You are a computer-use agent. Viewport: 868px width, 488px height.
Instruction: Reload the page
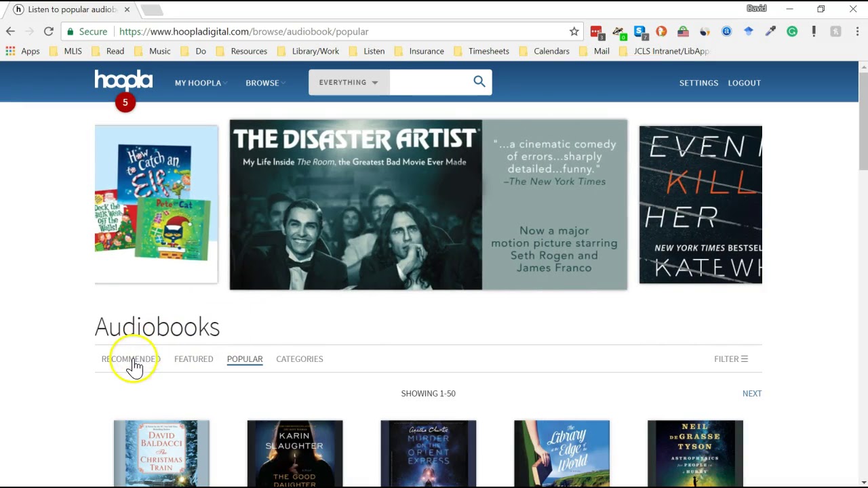coord(49,31)
